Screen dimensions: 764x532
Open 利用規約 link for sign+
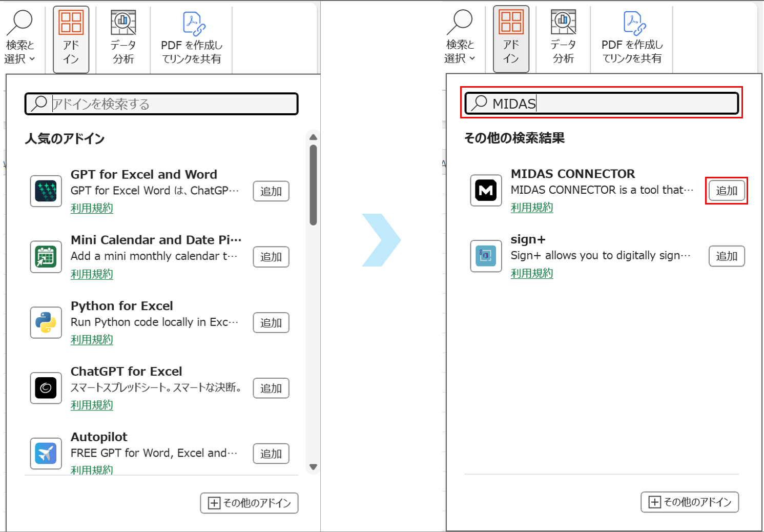pos(532,273)
